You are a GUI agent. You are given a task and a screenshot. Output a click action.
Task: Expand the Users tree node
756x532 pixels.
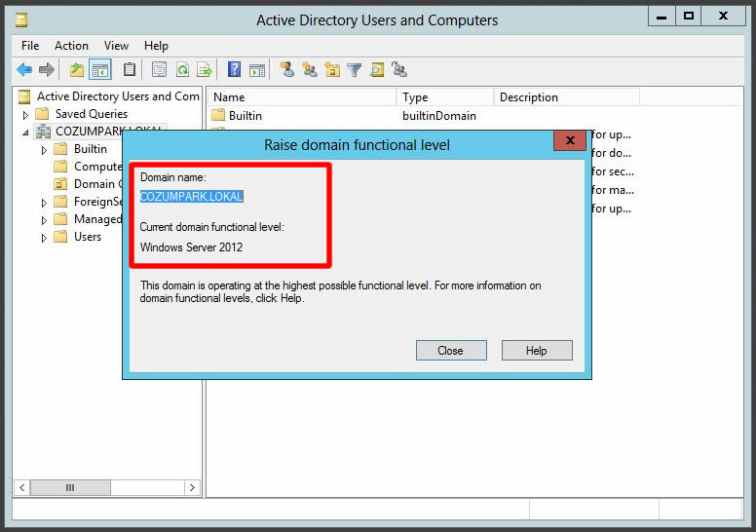[x=45, y=238]
